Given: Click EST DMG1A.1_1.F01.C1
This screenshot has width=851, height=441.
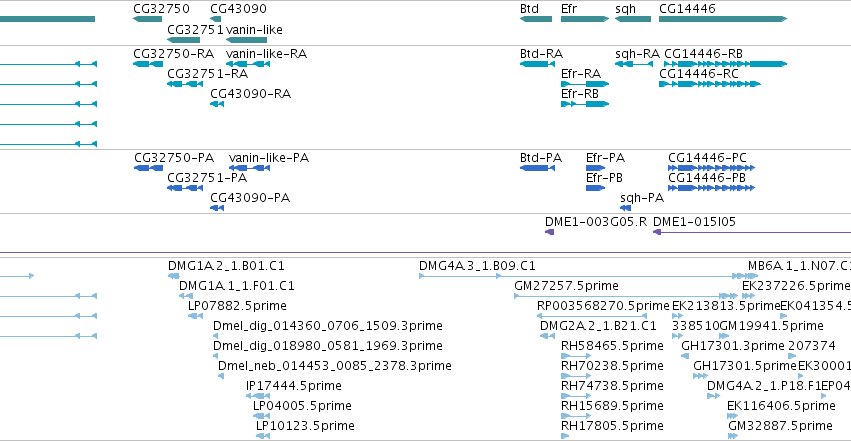Looking at the screenshot, I should 186,296.
